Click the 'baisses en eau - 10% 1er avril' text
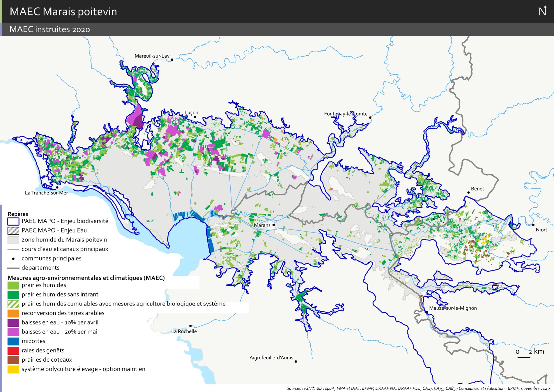 click(x=60, y=322)
